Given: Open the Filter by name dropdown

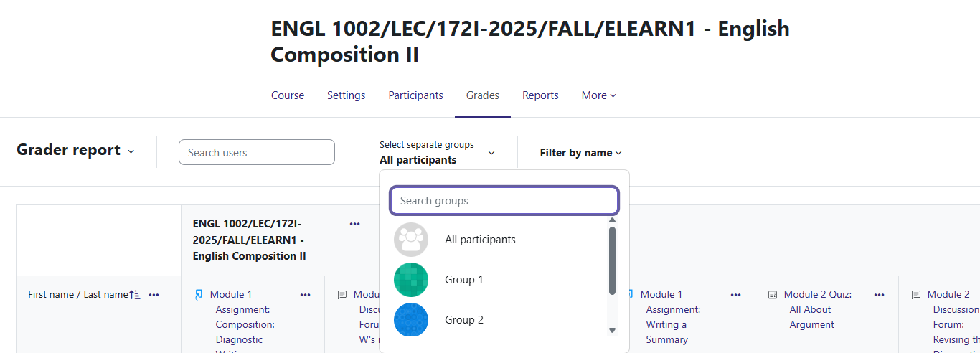Looking at the screenshot, I should [x=580, y=153].
